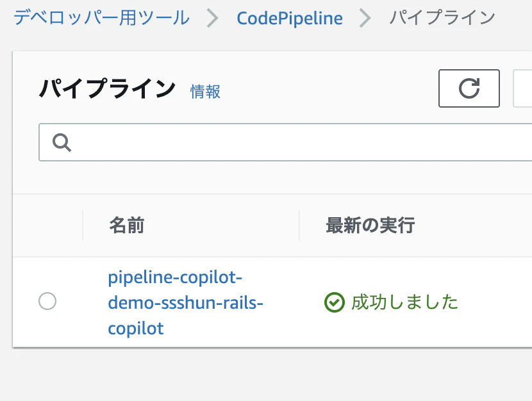This screenshot has height=401, width=532.
Task: Click the magnifier search icon
Action: tap(62, 142)
